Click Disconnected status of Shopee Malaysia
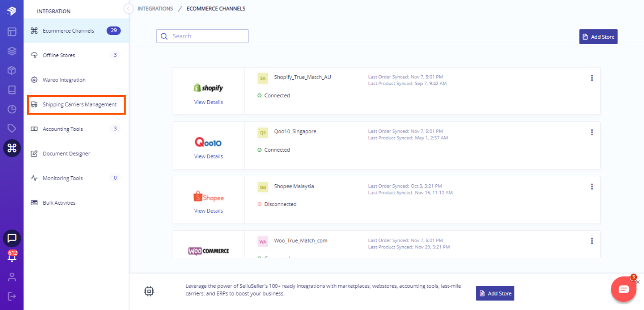The width and height of the screenshot is (644, 310). coord(277,204)
